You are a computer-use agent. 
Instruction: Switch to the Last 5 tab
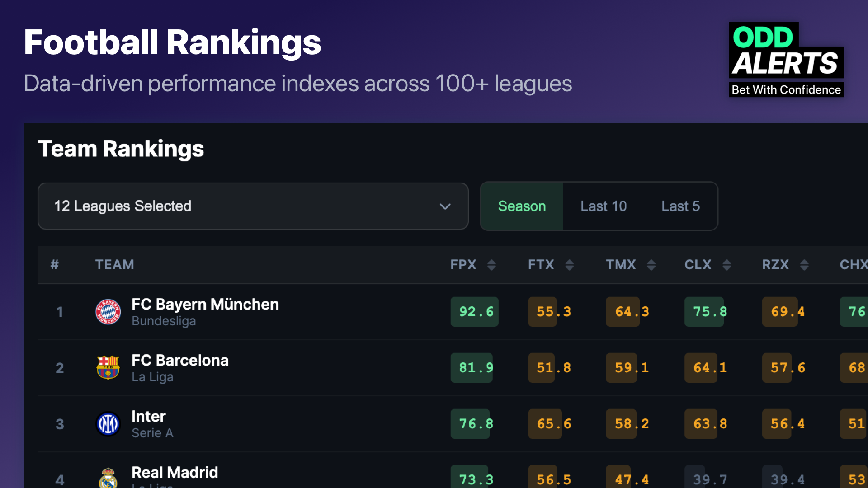[680, 206]
